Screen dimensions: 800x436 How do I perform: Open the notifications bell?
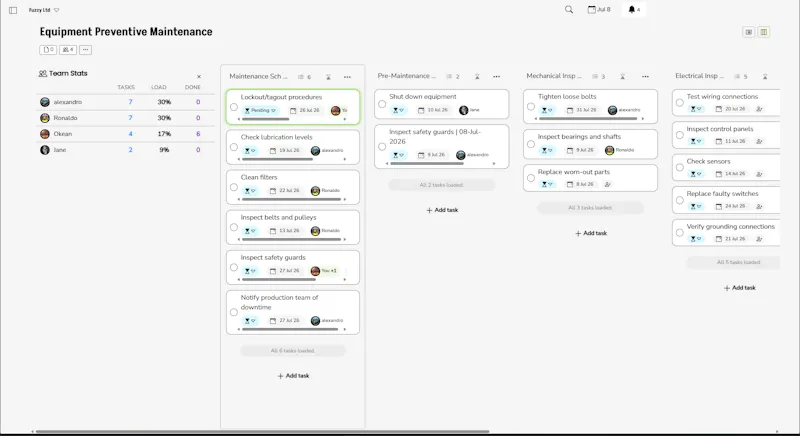point(634,10)
